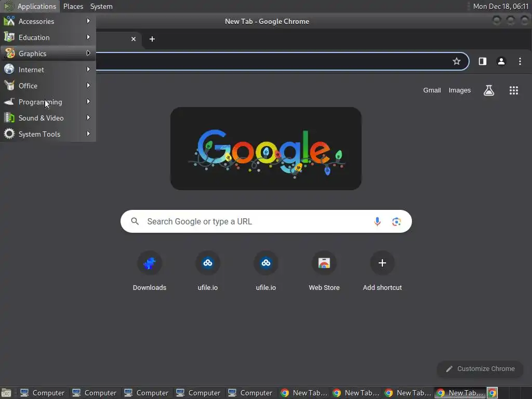Close the current Chrome tab

(134, 39)
